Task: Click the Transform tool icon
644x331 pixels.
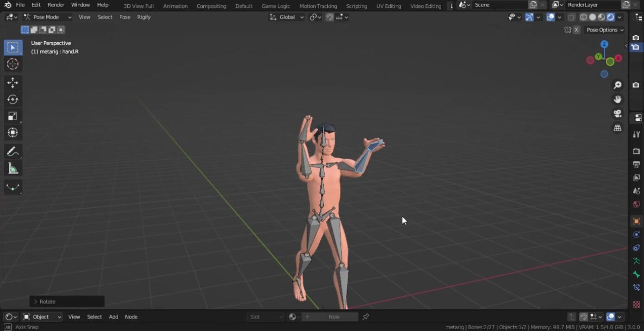Action: click(13, 133)
